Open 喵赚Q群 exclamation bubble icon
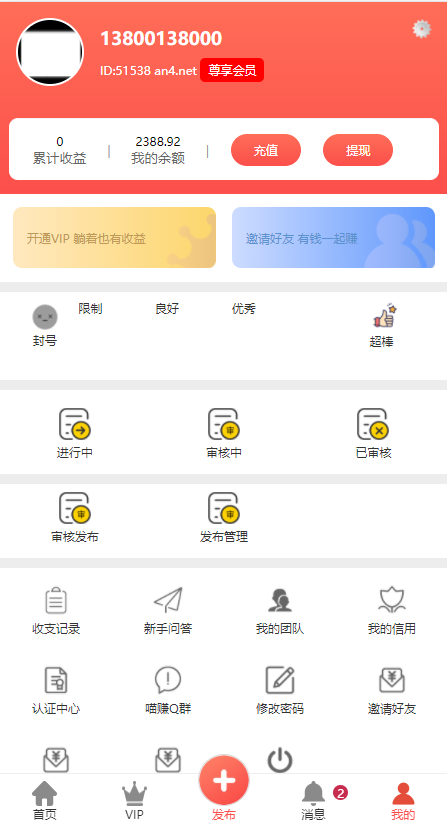Viewport: 447px width, 824px height. point(168,680)
